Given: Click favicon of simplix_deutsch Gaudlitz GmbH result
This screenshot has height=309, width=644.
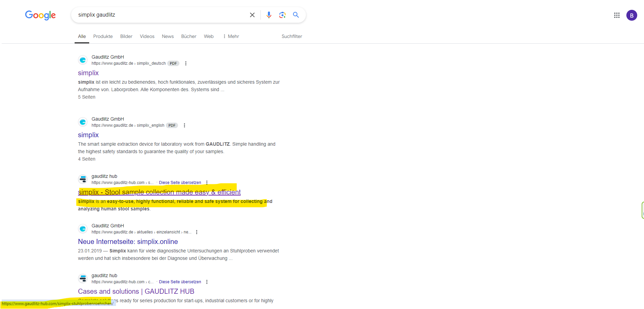Looking at the screenshot, I should (x=83, y=60).
